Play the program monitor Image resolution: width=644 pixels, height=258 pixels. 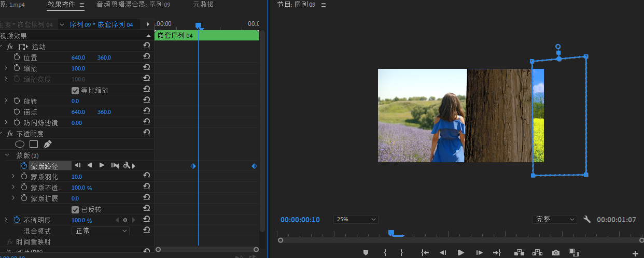pos(460,252)
